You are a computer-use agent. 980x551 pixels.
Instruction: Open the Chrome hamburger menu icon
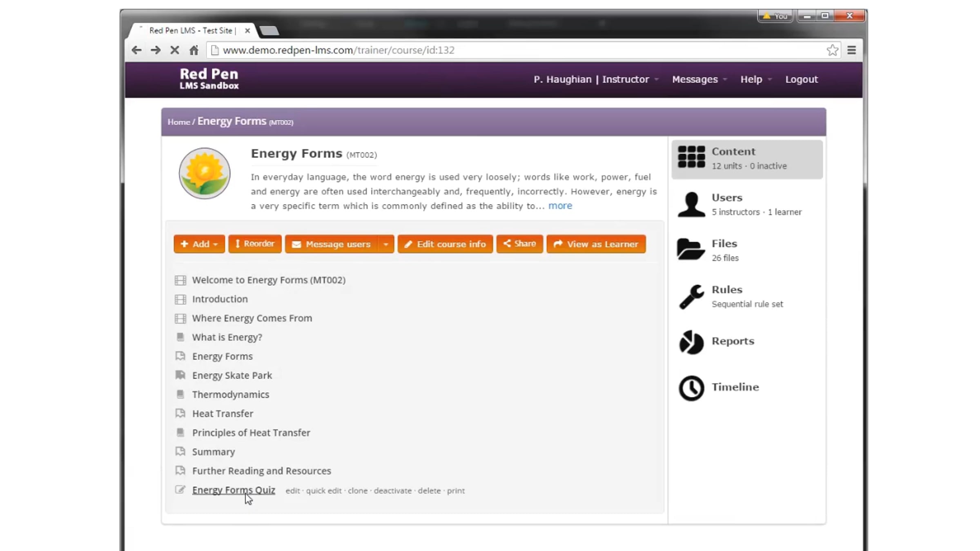852,50
